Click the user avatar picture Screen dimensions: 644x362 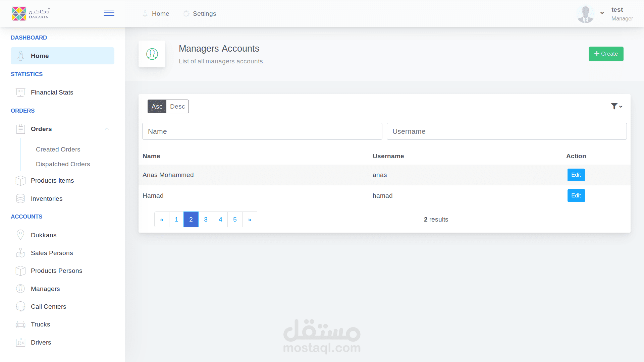click(x=586, y=14)
